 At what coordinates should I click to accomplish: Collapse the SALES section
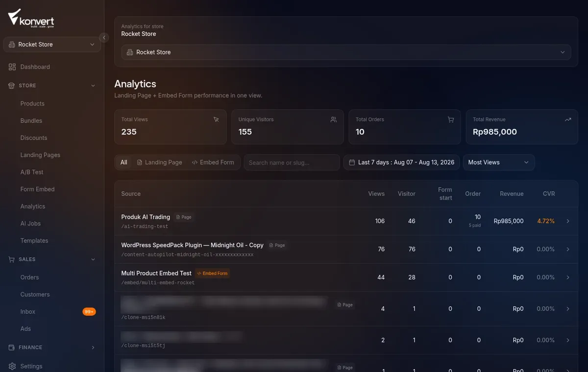point(93,259)
